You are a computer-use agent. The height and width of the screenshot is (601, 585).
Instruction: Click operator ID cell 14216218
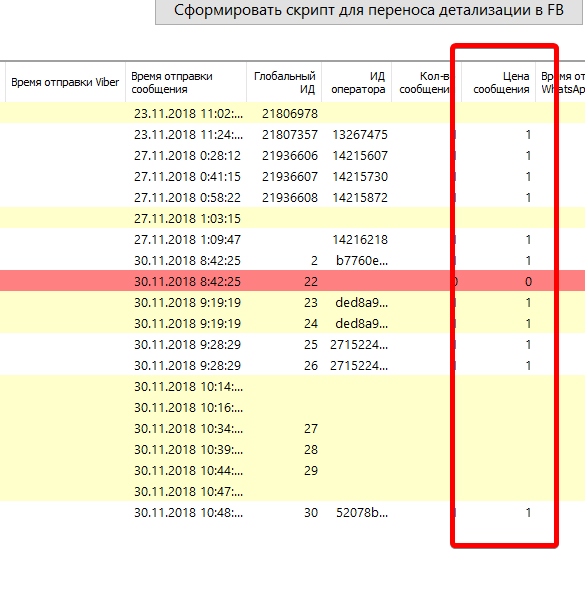coord(360,240)
